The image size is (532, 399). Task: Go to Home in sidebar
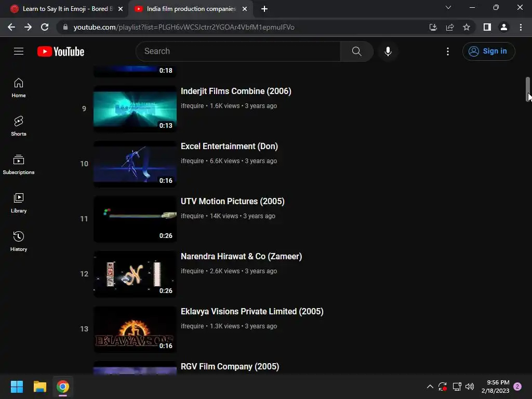(x=19, y=88)
